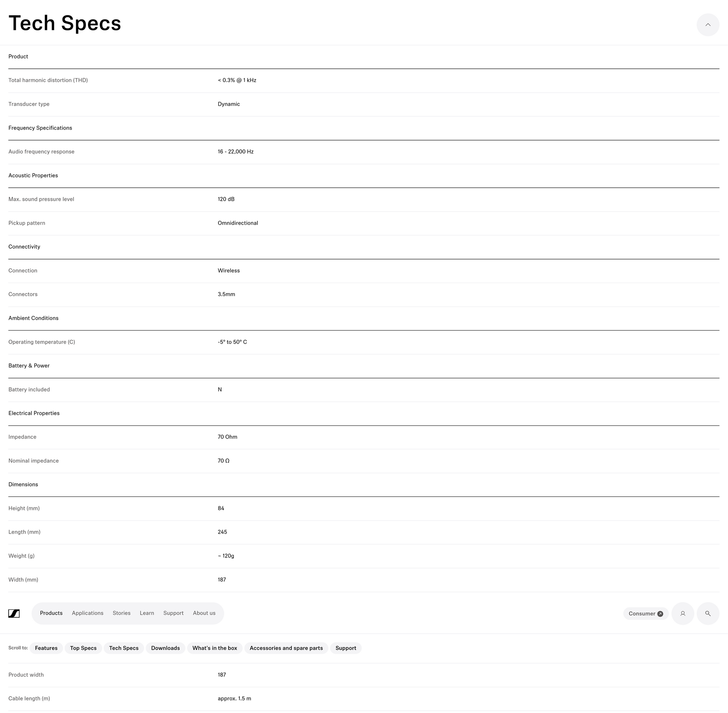Open the Products menu

[x=51, y=613]
